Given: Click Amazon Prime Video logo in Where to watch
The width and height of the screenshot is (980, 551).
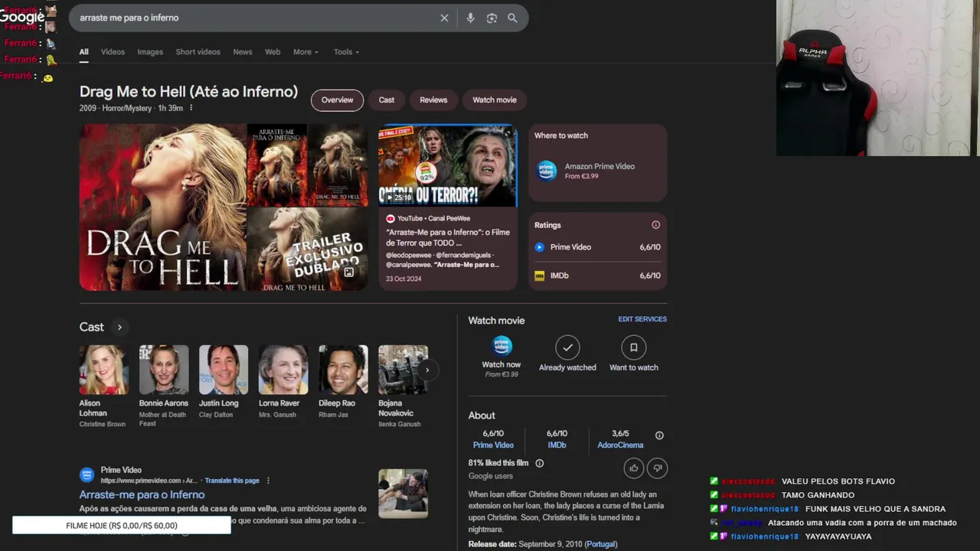Looking at the screenshot, I should pos(546,170).
